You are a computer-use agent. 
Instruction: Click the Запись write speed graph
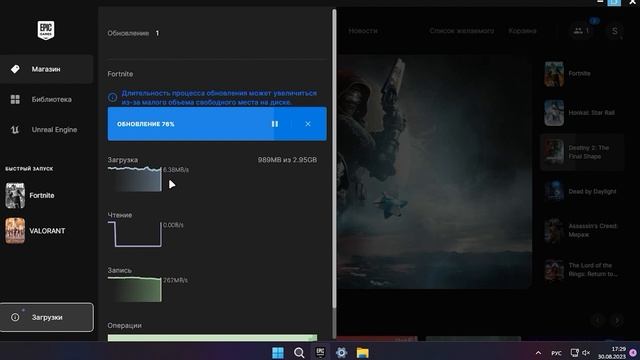point(135,289)
